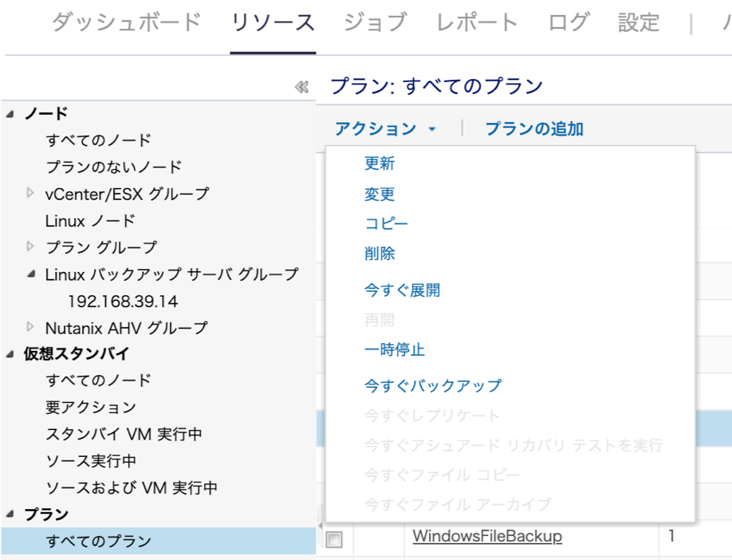Viewport: 732px width, 560px height.
Task: Select ソース実行中 in the tree
Action: [x=91, y=461]
